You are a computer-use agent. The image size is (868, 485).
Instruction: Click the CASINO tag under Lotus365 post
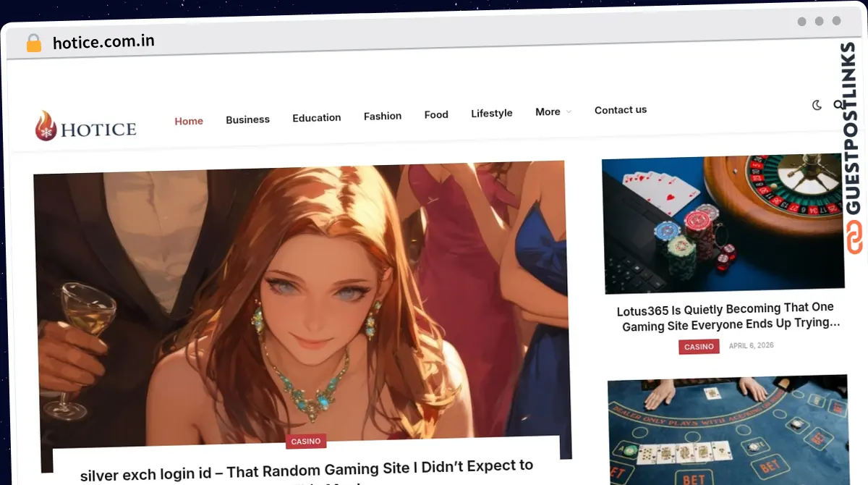click(x=699, y=347)
